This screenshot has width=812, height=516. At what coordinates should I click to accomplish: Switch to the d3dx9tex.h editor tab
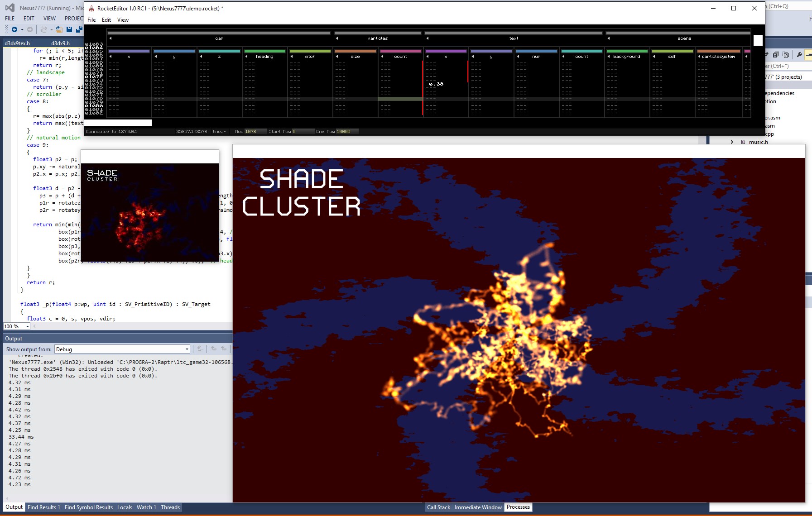pos(17,43)
